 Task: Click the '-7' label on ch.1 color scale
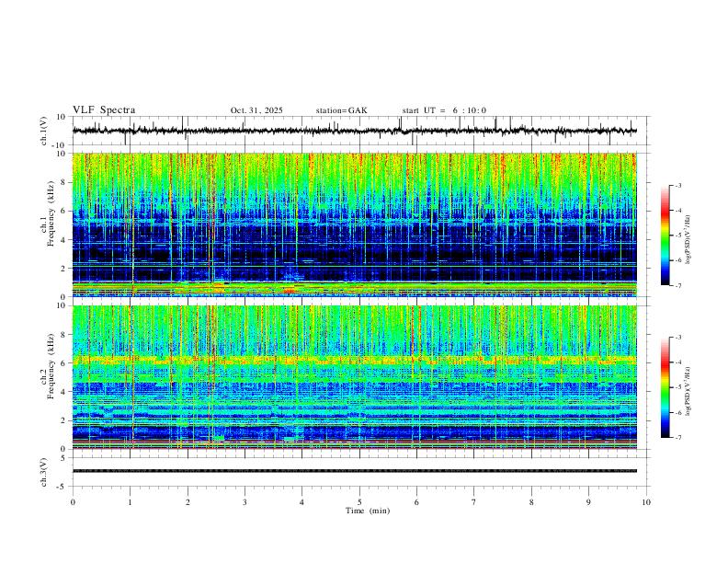677,285
